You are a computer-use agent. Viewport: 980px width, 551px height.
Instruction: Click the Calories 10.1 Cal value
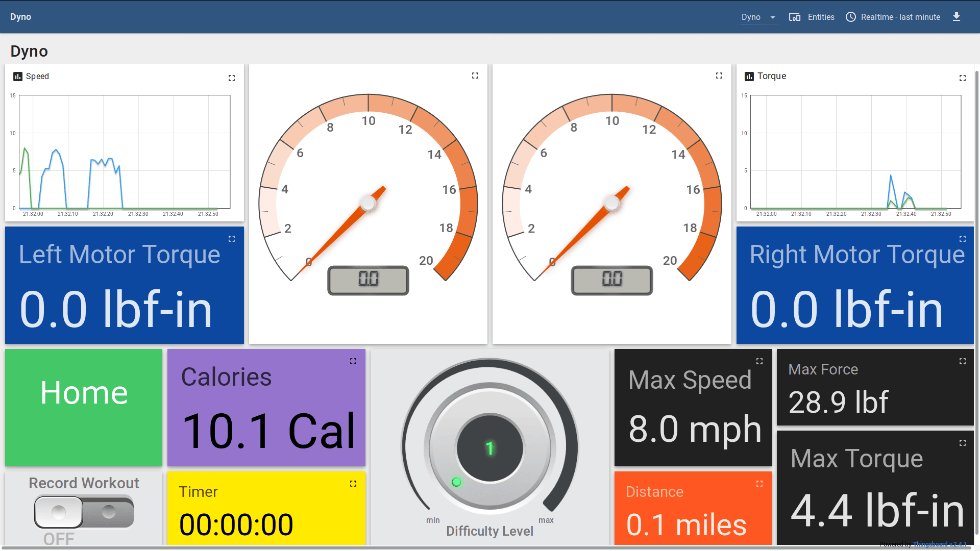(x=268, y=431)
